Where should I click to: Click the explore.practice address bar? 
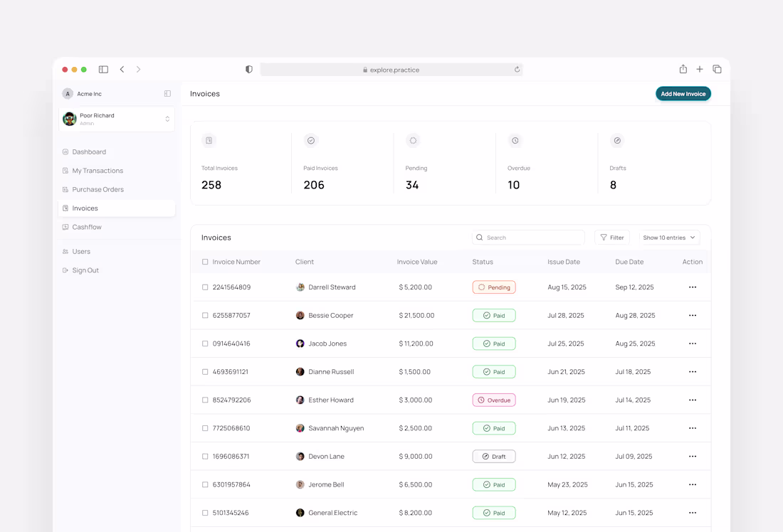(391, 70)
